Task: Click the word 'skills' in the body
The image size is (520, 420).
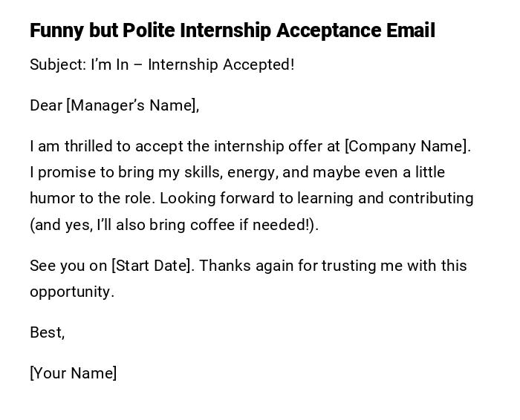Action: click(x=203, y=172)
